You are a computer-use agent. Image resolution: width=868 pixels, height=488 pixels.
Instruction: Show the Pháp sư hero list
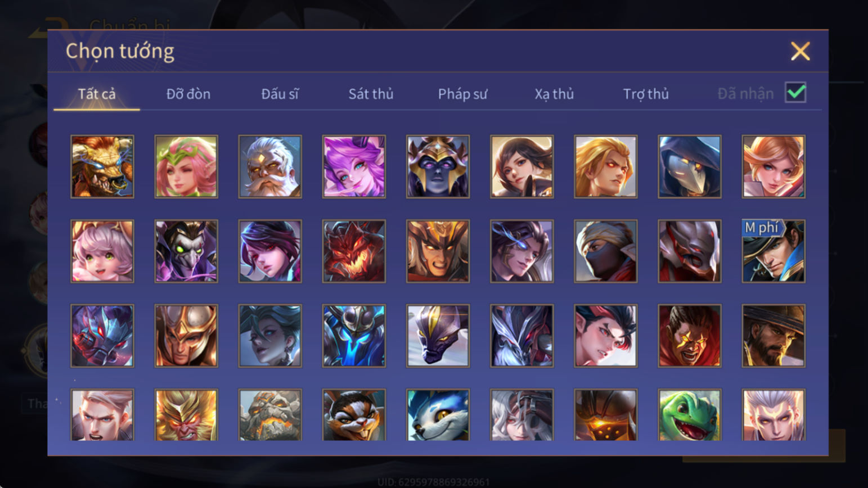462,94
